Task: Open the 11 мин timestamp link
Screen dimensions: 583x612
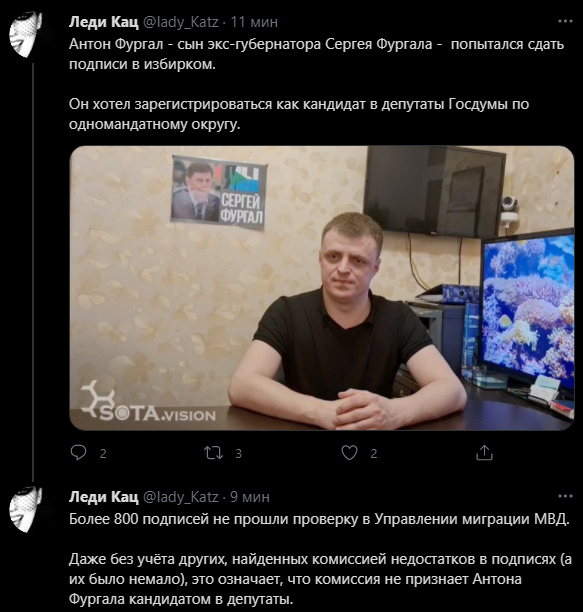Action: point(254,22)
